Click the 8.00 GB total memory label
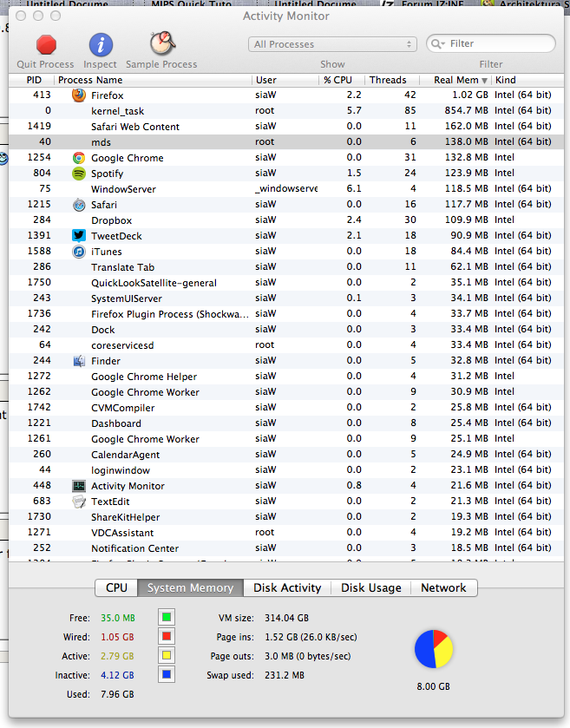The width and height of the screenshot is (570, 728). (433, 686)
